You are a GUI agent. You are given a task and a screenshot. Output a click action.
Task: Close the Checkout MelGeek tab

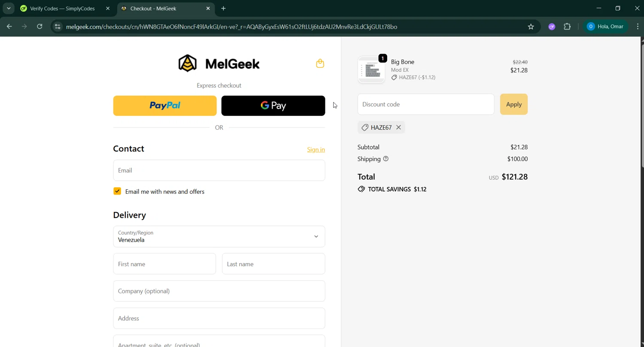click(x=208, y=8)
